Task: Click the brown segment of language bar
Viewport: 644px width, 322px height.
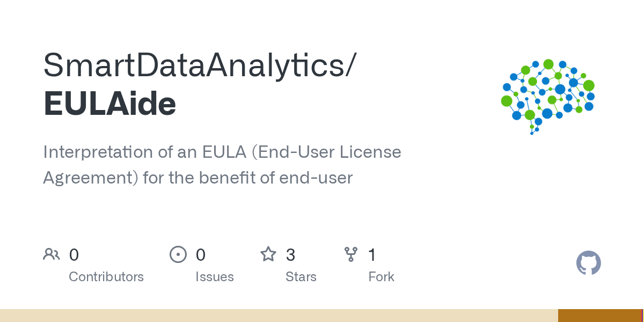Action: pyautogui.click(x=600, y=316)
